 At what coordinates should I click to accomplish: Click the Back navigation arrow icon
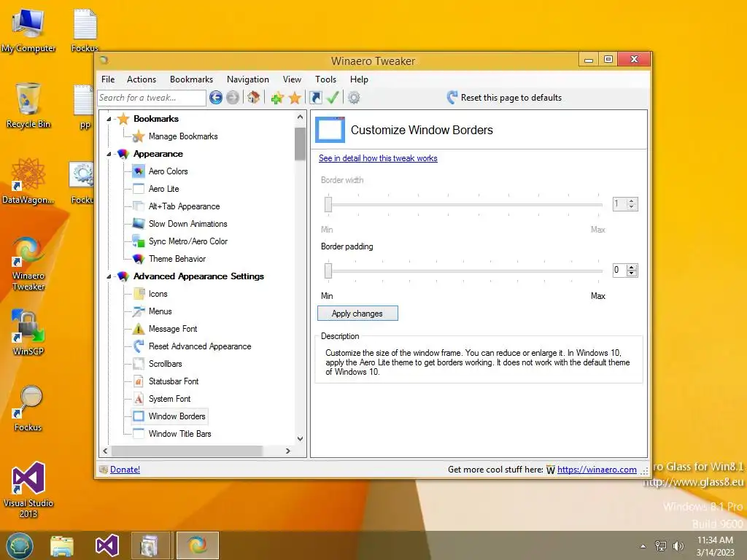click(216, 98)
